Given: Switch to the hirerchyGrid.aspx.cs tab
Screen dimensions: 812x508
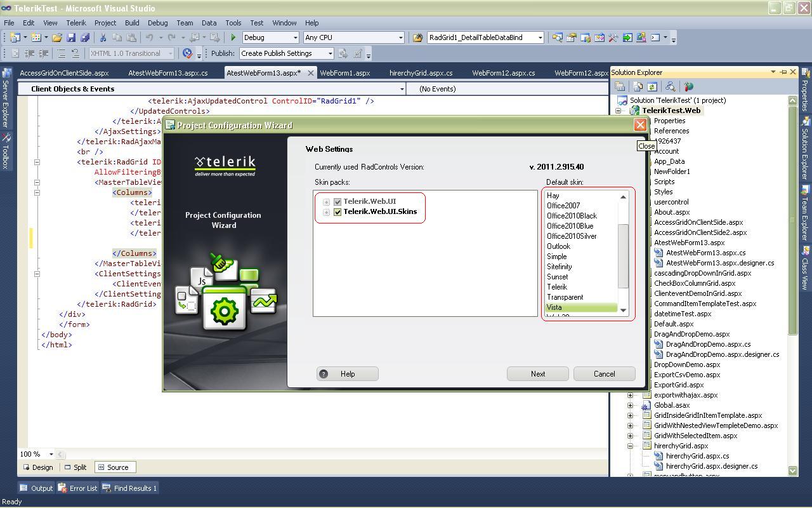Looking at the screenshot, I should [421, 73].
